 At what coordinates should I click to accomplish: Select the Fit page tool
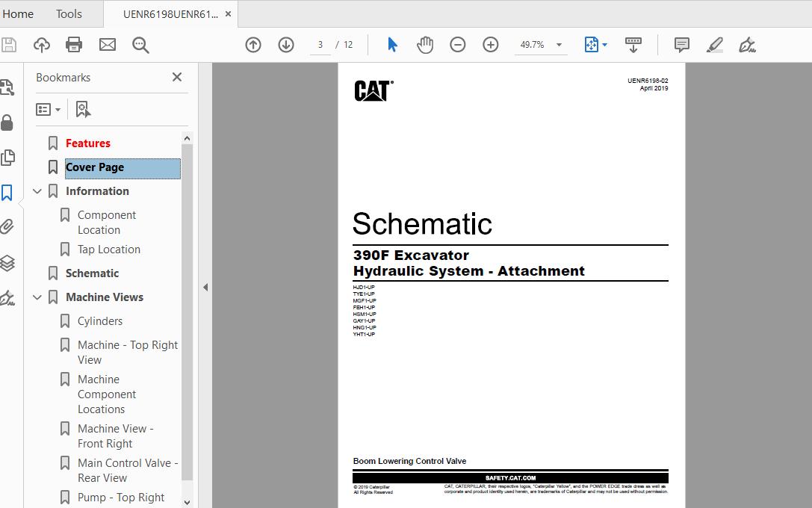(592, 45)
